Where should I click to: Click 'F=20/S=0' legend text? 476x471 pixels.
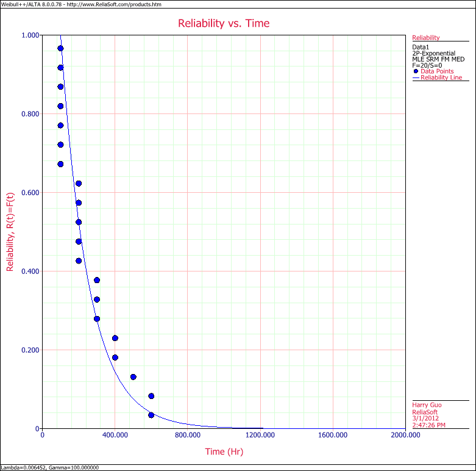(427, 65)
